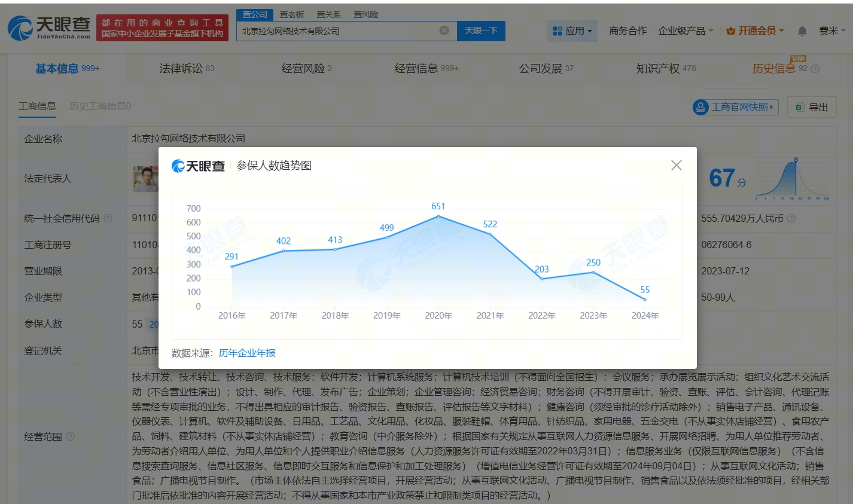This screenshot has width=853, height=504.
Task: Switch to the 公司发展 tab
Action: pos(546,69)
